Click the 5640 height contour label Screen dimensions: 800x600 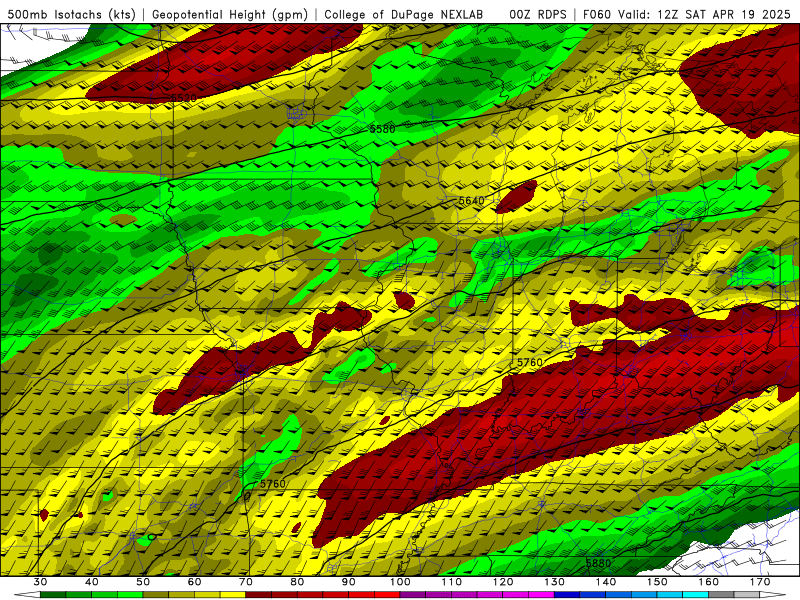point(471,201)
